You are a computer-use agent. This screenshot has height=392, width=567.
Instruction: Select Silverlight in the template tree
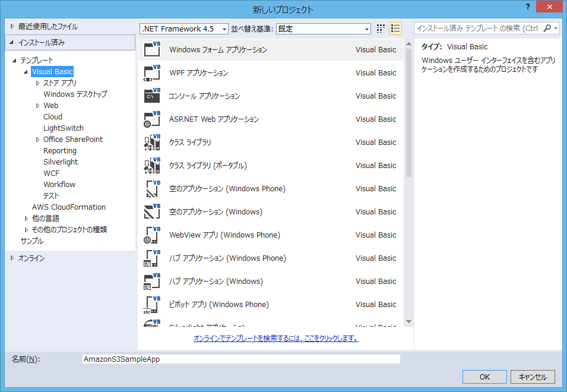[x=61, y=162]
